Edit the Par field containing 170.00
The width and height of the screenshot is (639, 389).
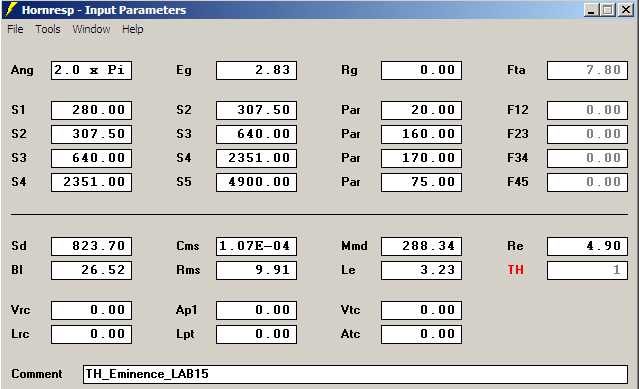(x=421, y=158)
